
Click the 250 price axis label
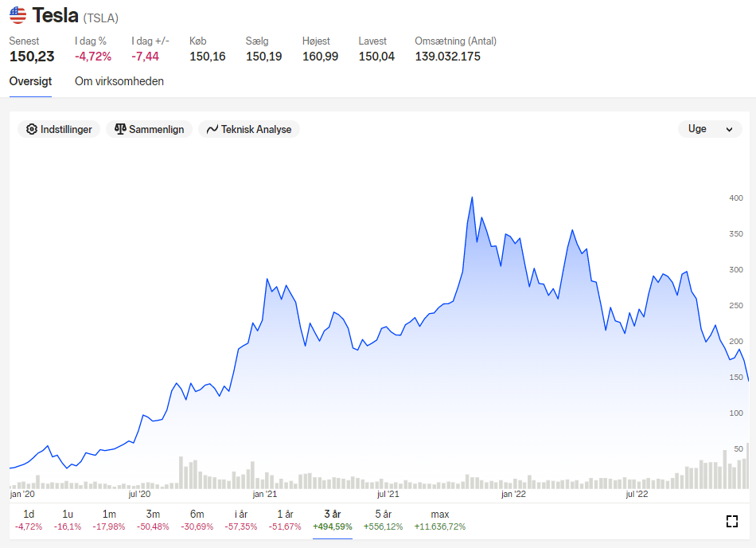736,305
